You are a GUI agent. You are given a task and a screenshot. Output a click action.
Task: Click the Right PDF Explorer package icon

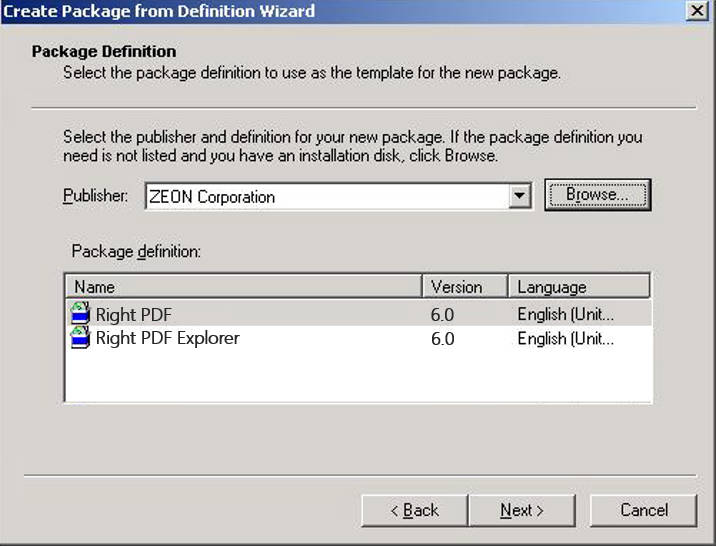coord(80,337)
